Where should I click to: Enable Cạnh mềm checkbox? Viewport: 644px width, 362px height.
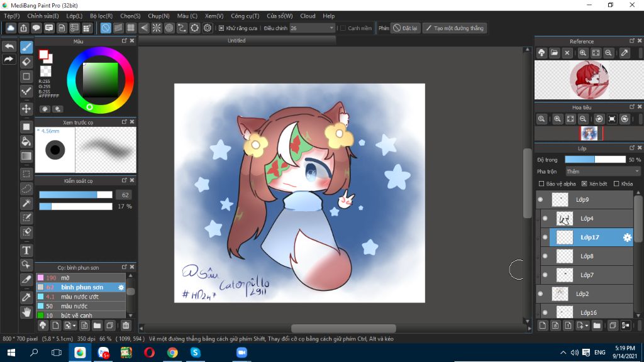[x=343, y=28]
